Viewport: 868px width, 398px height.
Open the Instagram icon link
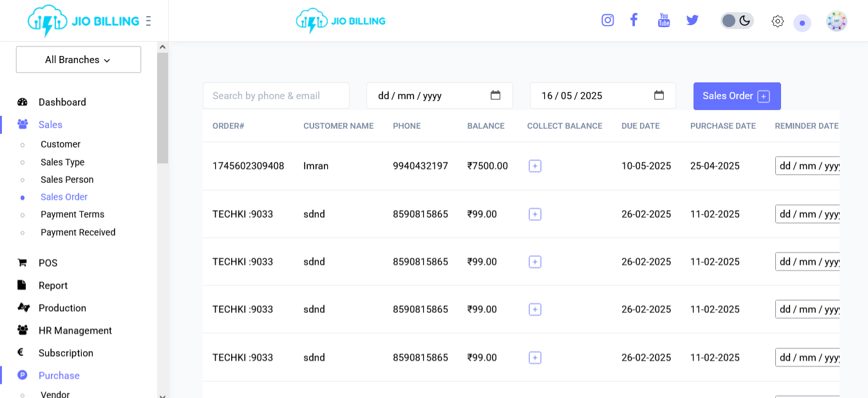[x=607, y=20]
